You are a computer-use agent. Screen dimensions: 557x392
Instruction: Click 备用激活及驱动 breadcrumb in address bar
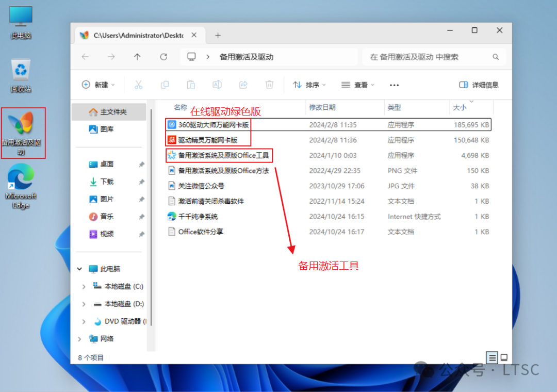click(247, 57)
